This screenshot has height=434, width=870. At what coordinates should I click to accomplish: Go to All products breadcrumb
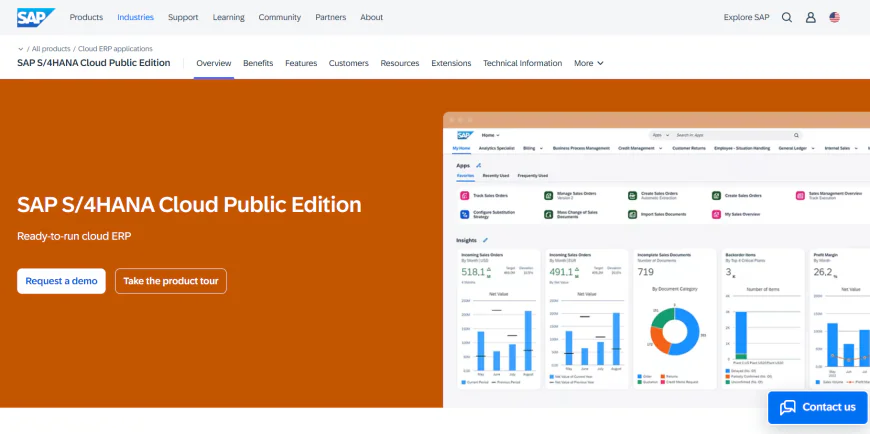pos(51,49)
